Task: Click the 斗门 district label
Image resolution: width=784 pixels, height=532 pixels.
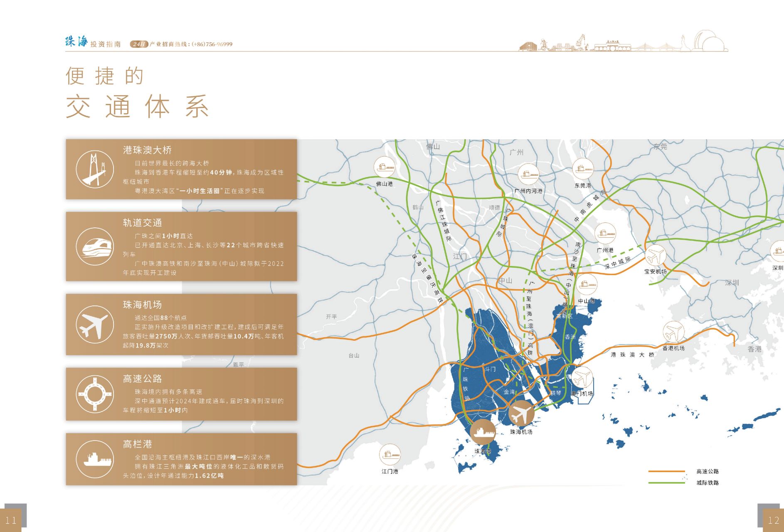Action: (x=490, y=369)
